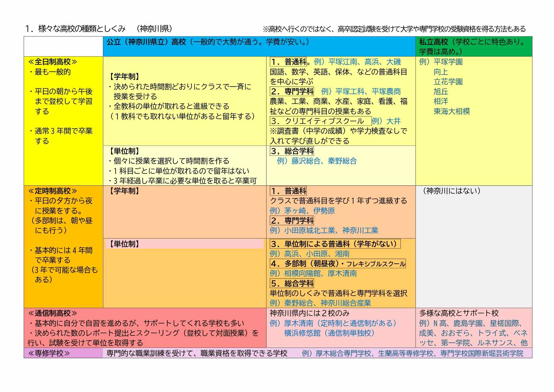
Task: Click the boxed '３．クリエイティブスクール'
Action: pos(320,121)
